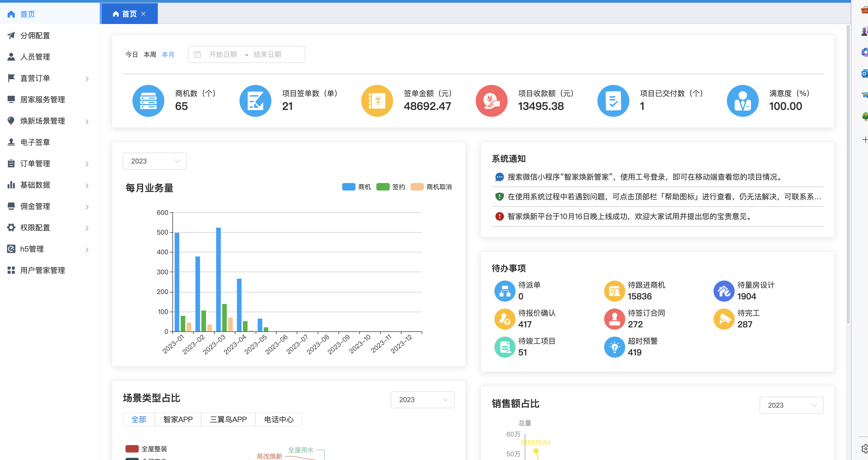Filter stats by 今日
This screenshot has width=868, height=460.
(x=131, y=54)
